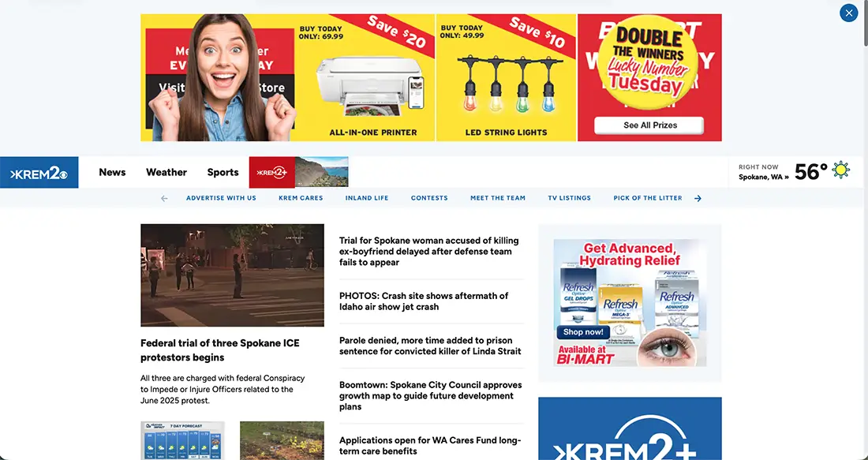Read the Idaho air show crash photos story
Screen dimensions: 868x460
424,301
